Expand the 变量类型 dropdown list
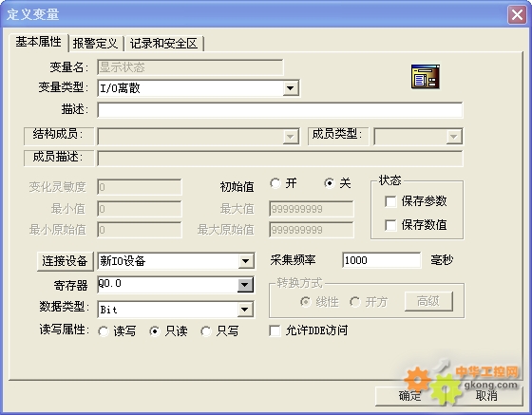532x415 pixels. [291, 88]
